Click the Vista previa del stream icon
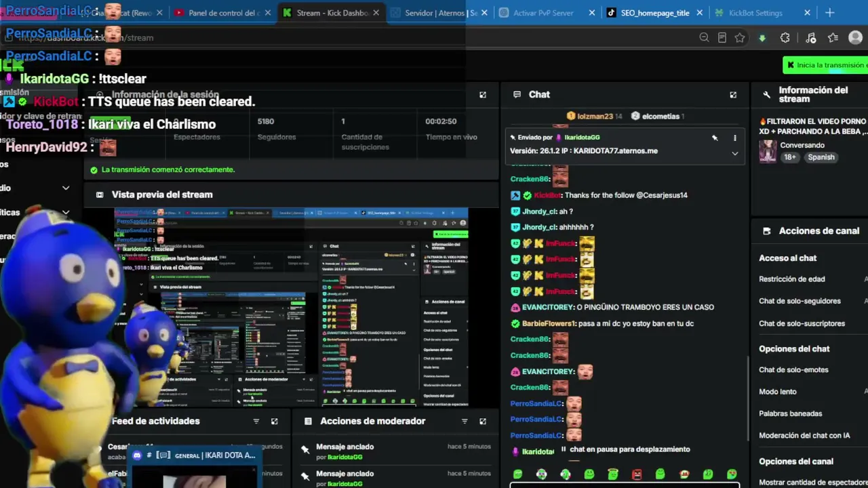The height and width of the screenshot is (488, 868). (x=100, y=195)
